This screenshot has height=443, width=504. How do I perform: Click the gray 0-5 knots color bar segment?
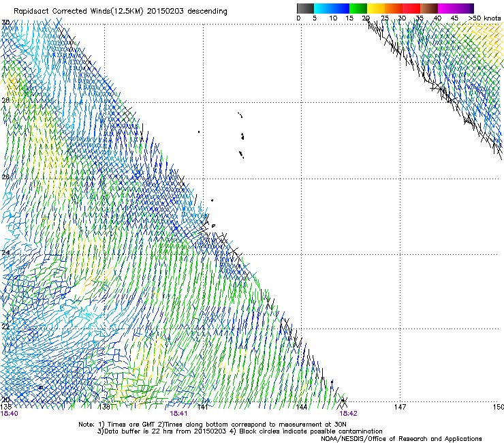(305, 8)
